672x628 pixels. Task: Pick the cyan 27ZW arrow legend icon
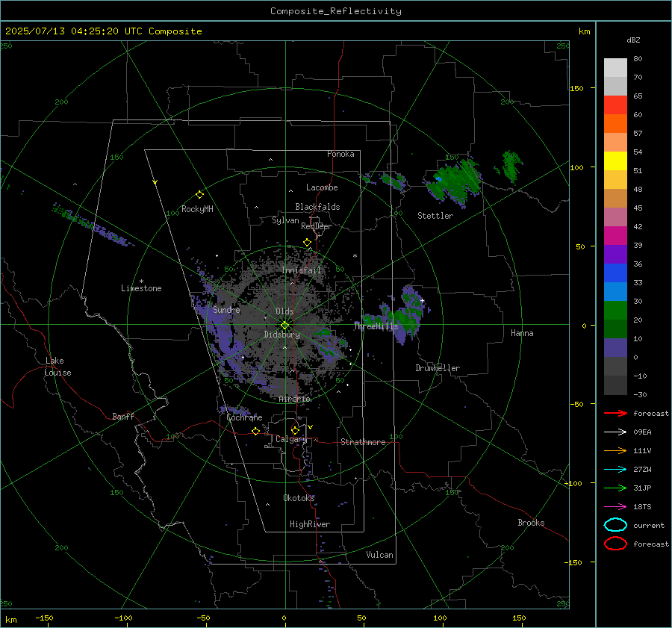click(x=615, y=470)
